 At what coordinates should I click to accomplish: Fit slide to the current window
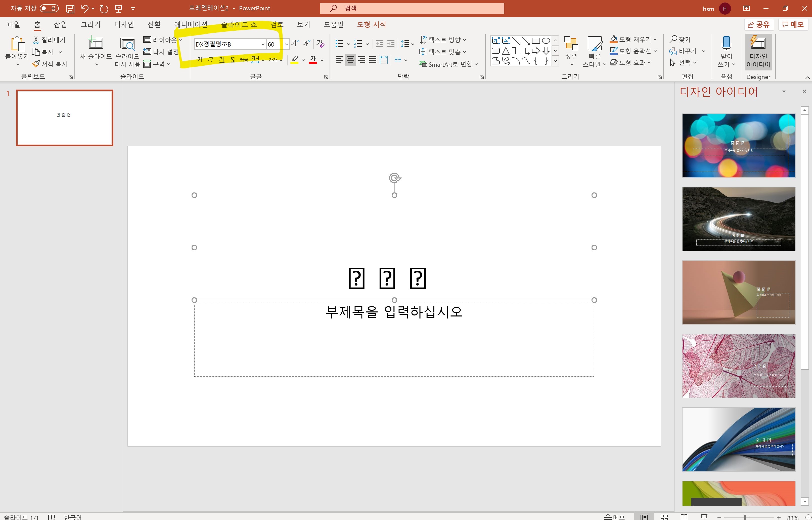click(x=808, y=517)
